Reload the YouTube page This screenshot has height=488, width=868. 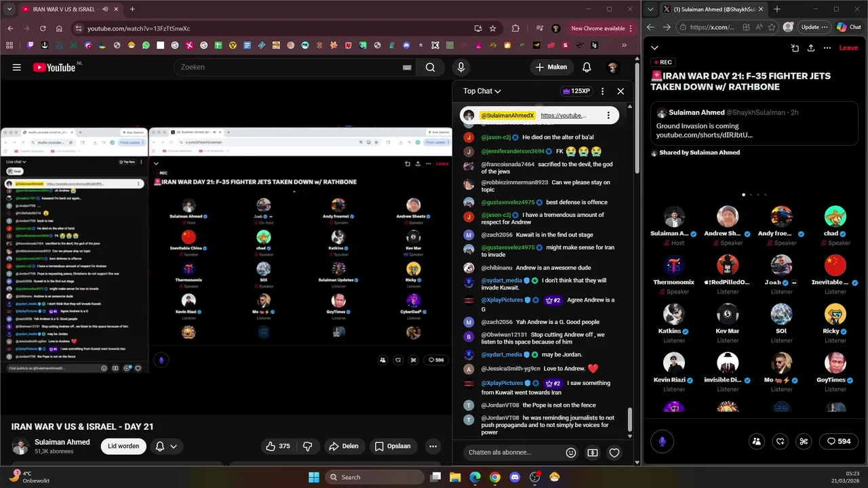[x=43, y=28]
